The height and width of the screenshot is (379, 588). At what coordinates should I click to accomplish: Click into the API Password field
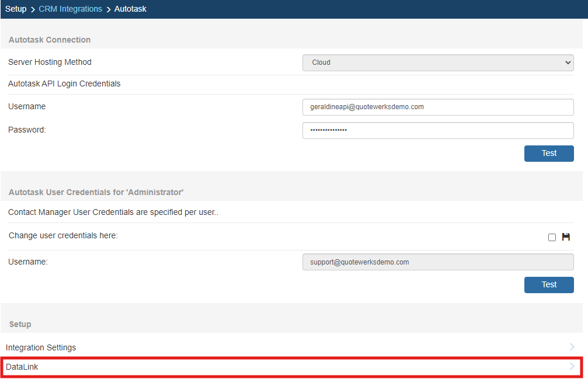[438, 130]
